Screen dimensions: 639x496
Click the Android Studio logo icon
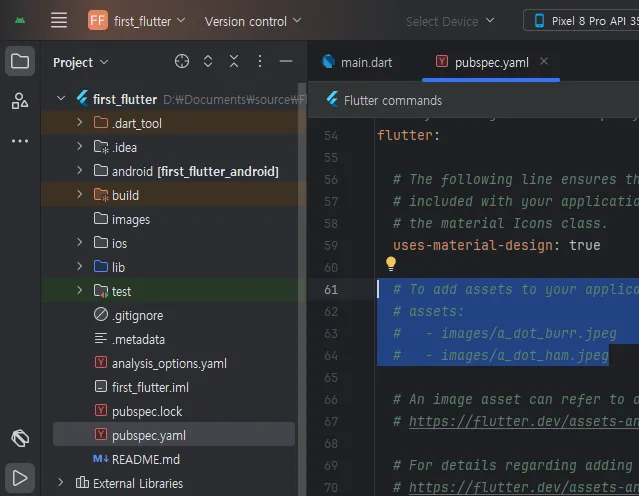tap(20, 20)
